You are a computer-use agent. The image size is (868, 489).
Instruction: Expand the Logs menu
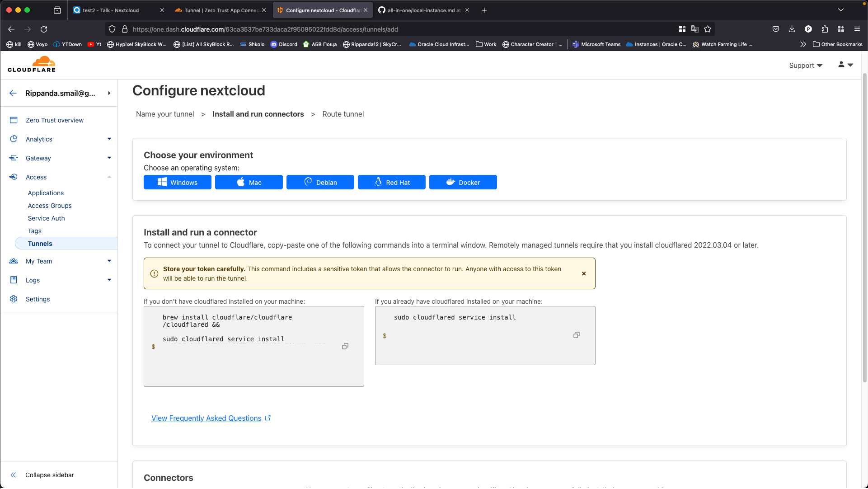tap(109, 280)
